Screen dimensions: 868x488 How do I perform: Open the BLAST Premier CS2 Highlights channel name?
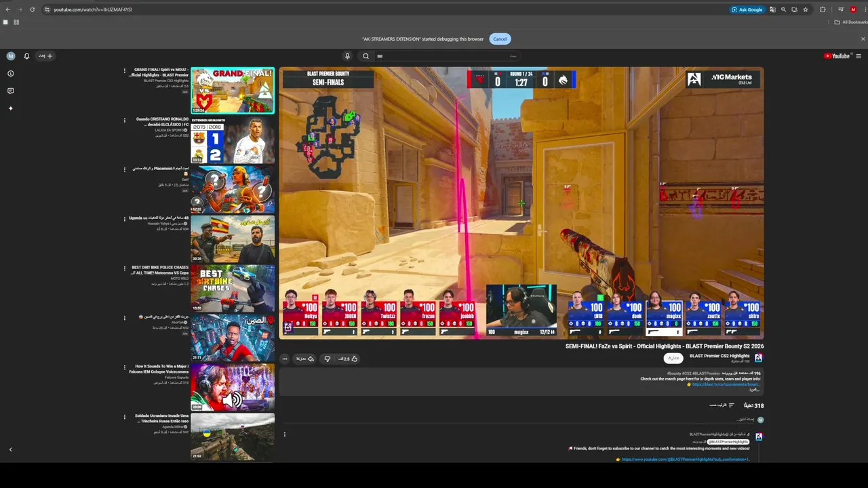(719, 356)
